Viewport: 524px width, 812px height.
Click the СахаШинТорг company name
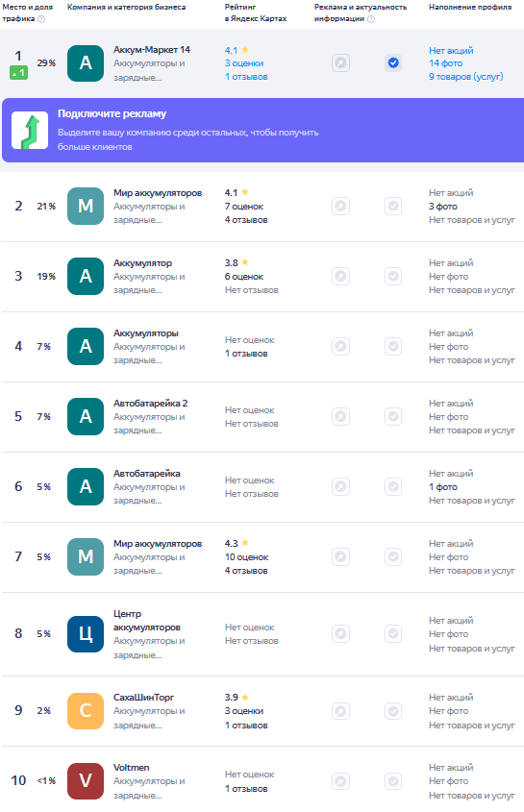tap(143, 698)
